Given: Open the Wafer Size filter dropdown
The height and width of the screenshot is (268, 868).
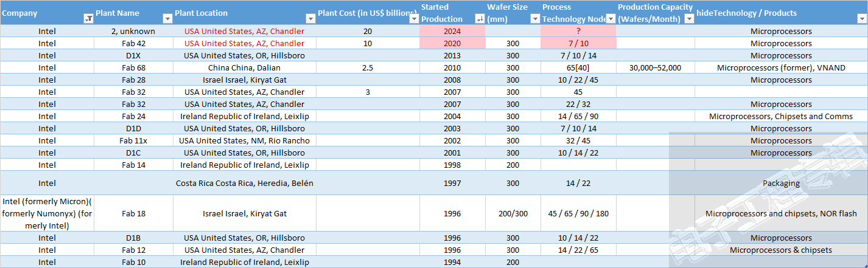Looking at the screenshot, I should click(x=534, y=19).
